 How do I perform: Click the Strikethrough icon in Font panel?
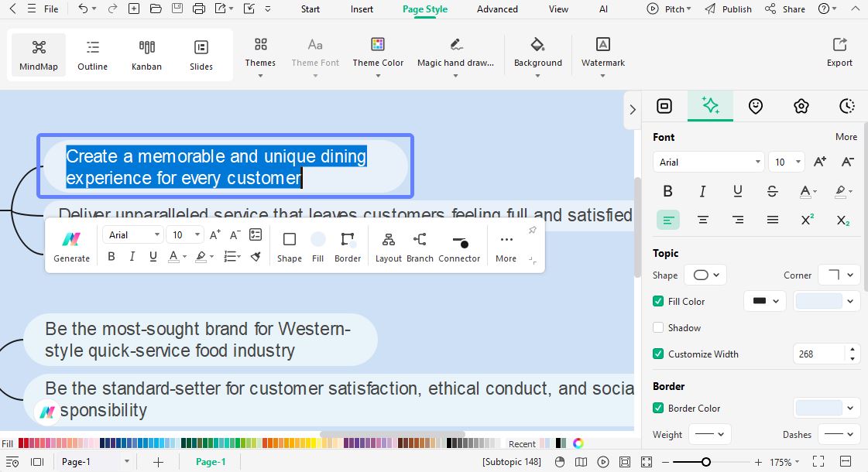coord(772,191)
